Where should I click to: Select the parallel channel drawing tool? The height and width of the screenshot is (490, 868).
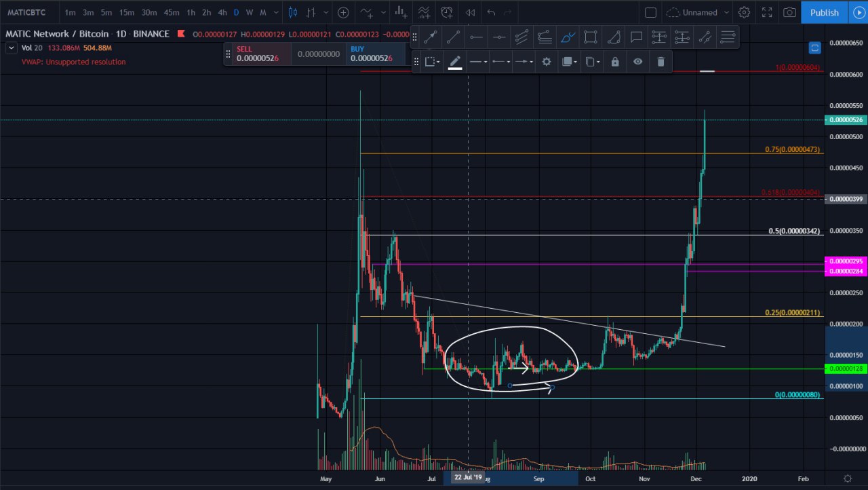click(521, 37)
